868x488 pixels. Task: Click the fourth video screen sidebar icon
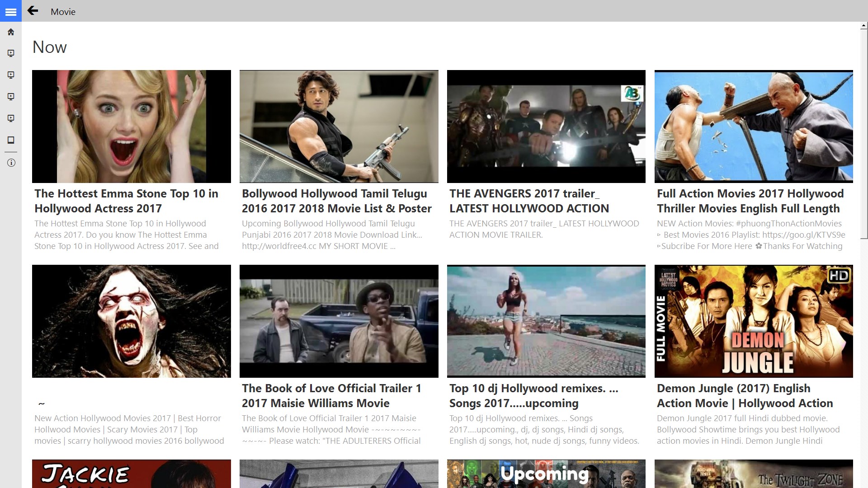tap(11, 118)
